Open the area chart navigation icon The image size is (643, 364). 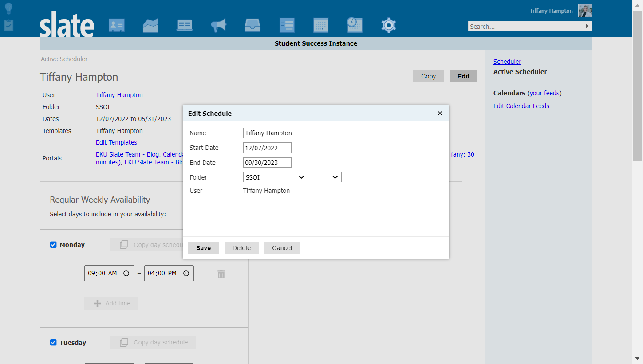point(150,25)
